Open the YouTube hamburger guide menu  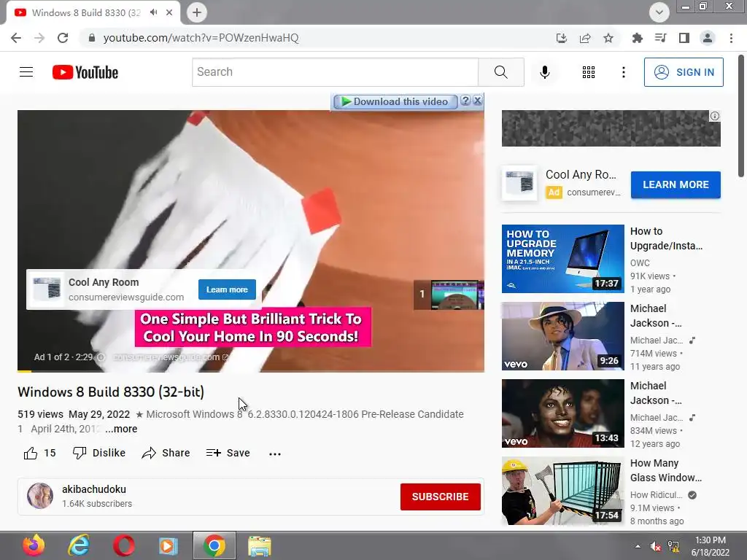click(x=26, y=72)
